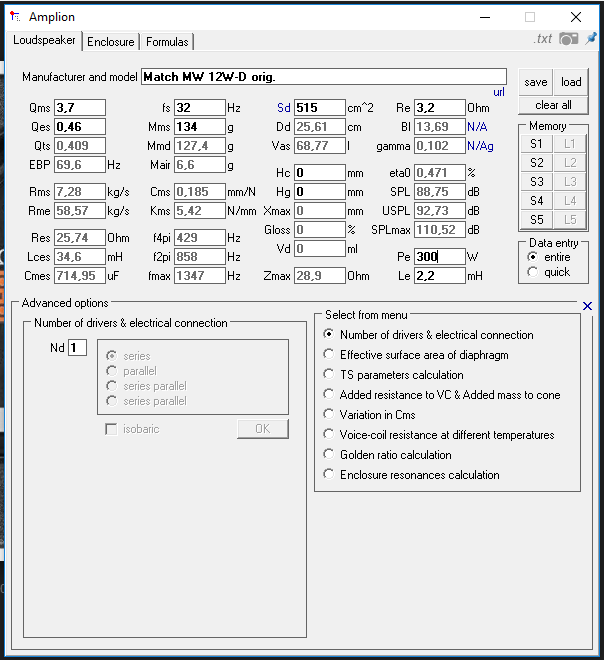604x660 pixels.
Task: Click the load button
Action: pos(571,82)
